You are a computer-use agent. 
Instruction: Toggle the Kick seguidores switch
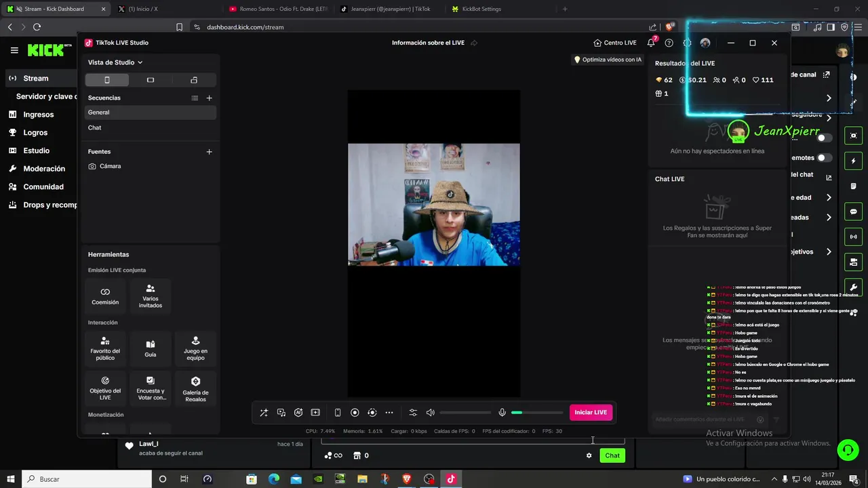pos(825,138)
